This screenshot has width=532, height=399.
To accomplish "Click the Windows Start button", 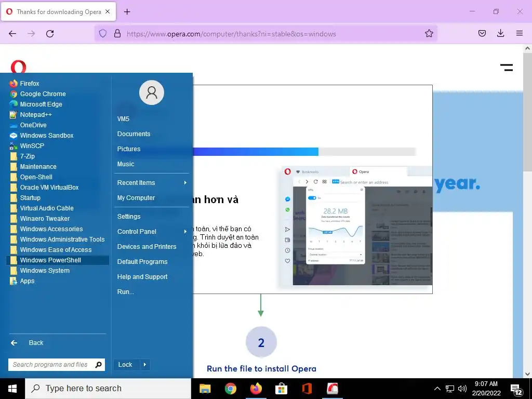I will 12,389.
